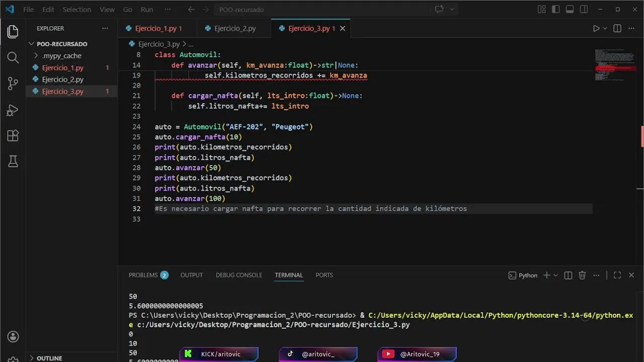Maximize the panel size
The height and width of the screenshot is (362, 644).
coord(617,276)
